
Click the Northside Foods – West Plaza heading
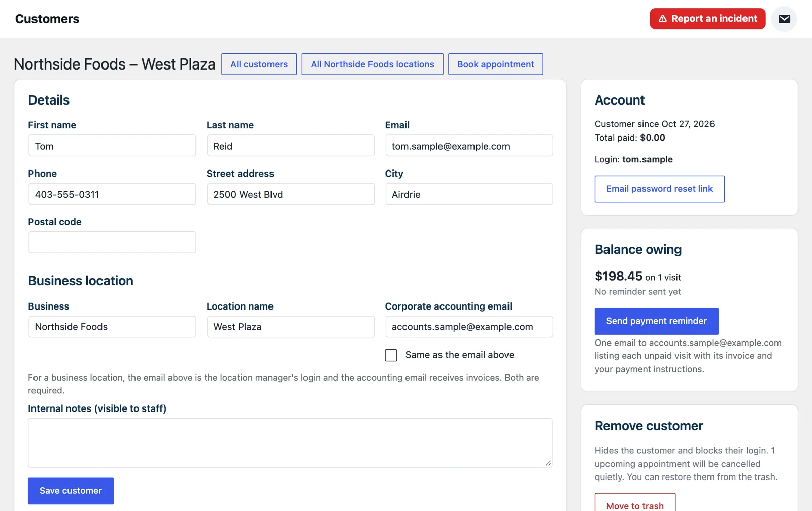[115, 64]
